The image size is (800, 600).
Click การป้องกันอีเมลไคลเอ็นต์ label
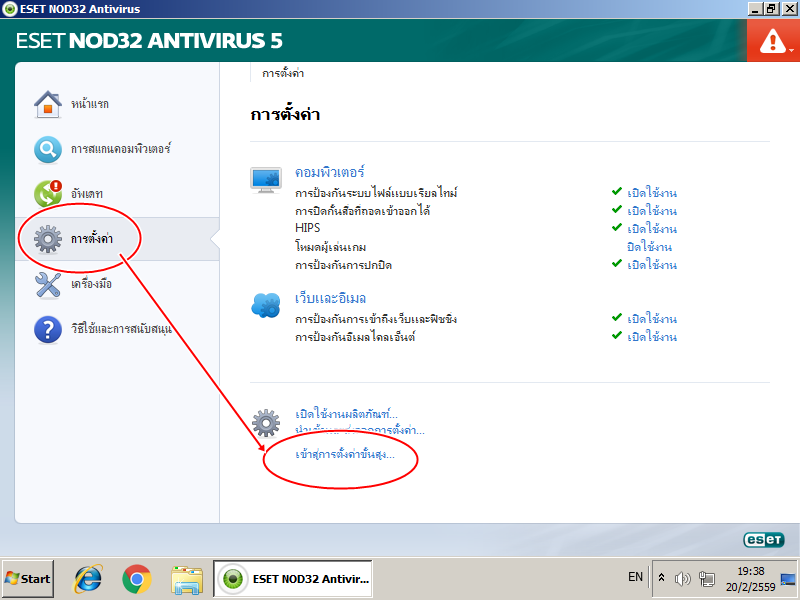tap(355, 337)
